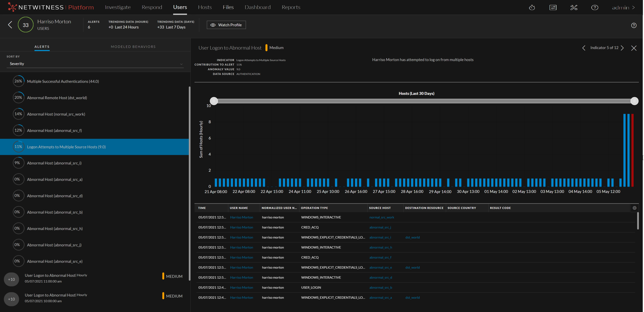
Task: Click left handle of chart range slider
Action: 214,101
